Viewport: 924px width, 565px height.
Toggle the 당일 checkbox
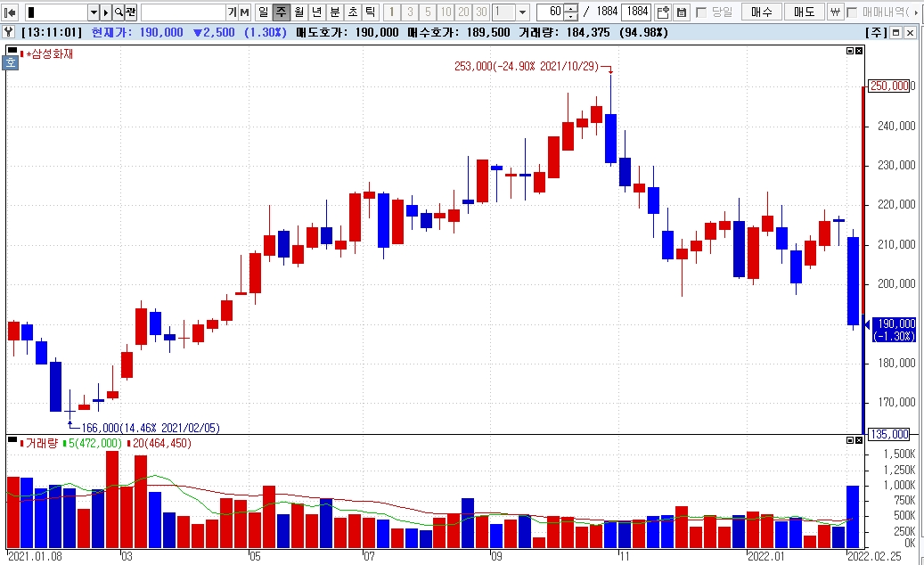(x=701, y=12)
